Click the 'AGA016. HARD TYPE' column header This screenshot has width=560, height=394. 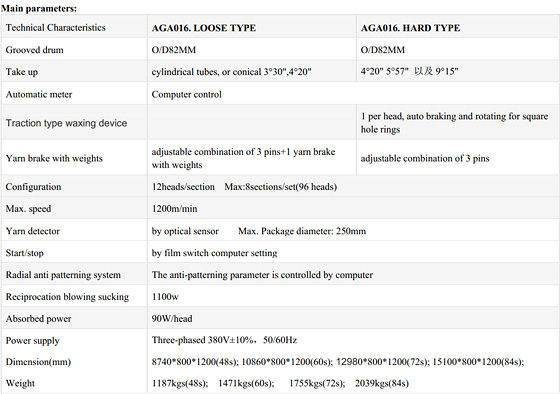(410, 28)
